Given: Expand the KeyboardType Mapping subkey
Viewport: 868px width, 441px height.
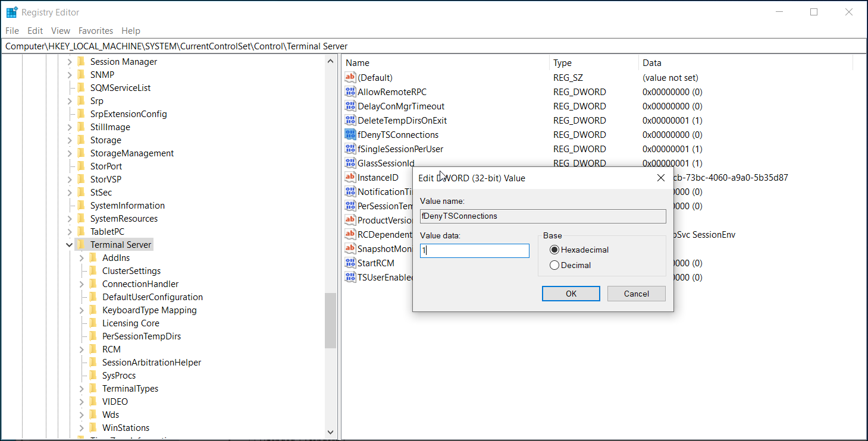Looking at the screenshot, I should click(x=82, y=310).
